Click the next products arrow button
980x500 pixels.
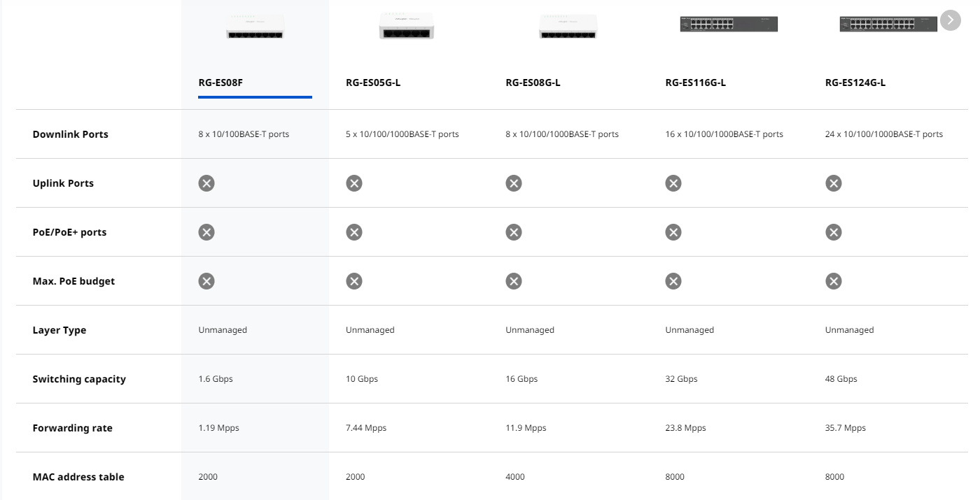tap(950, 20)
